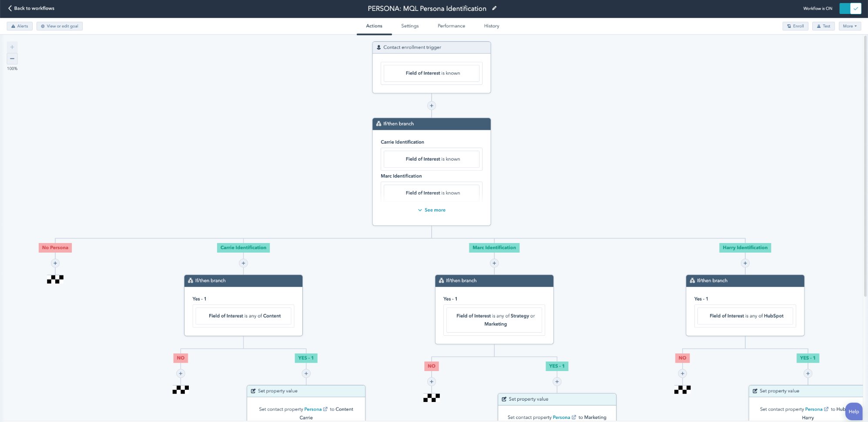Click the Harry Identification branch label
Screen dimensions: 868x422
coord(745,247)
